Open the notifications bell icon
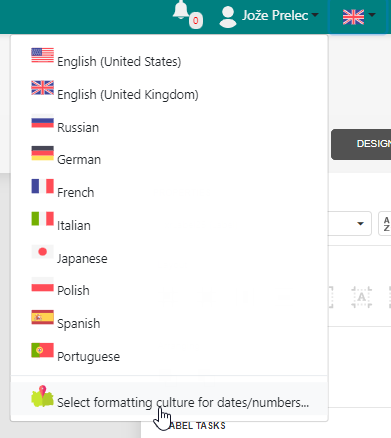The width and height of the screenshot is (391, 438). 181,10
